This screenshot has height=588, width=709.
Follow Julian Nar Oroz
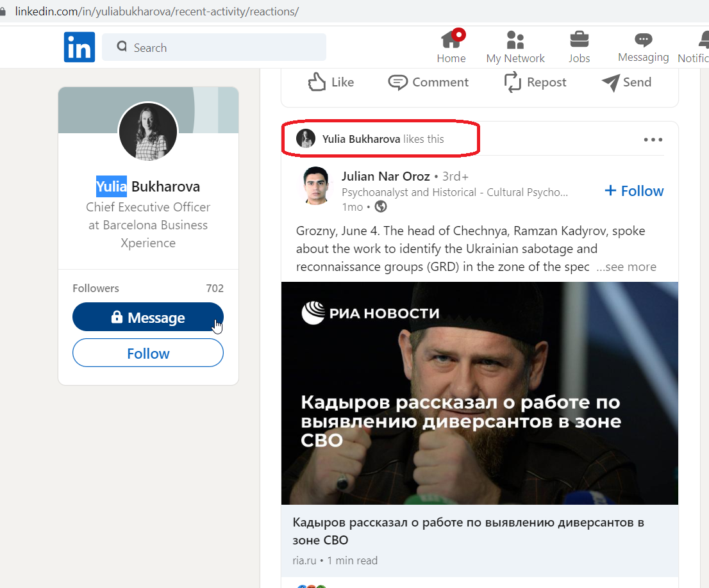(634, 191)
